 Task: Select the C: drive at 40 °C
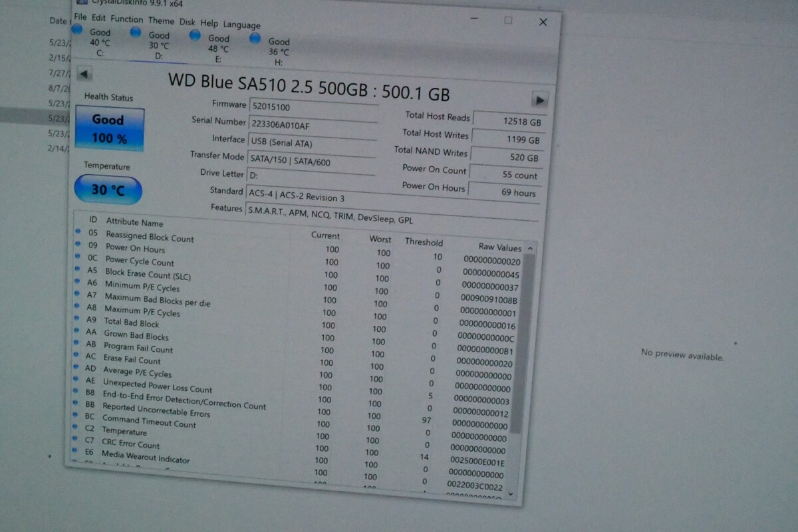pos(99,43)
